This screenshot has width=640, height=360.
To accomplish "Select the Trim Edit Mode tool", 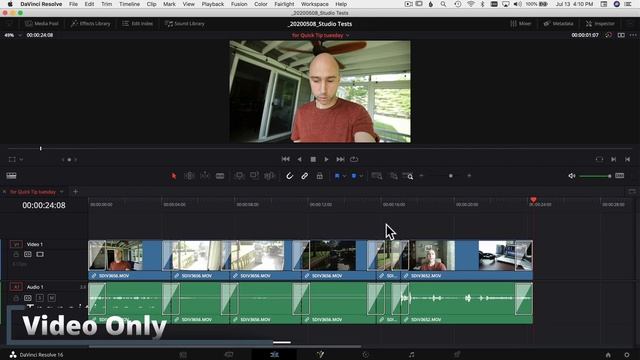I will click(x=189, y=176).
